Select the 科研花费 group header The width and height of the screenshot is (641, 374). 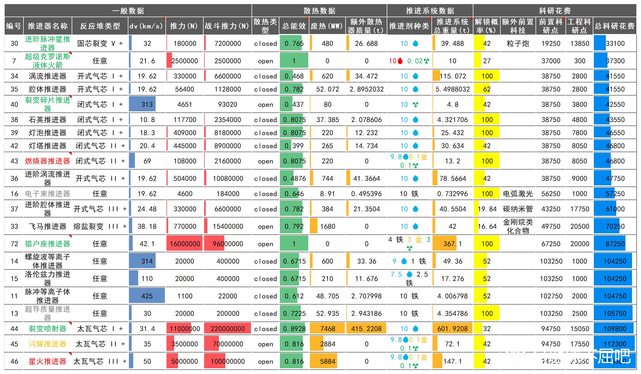[x=555, y=11]
